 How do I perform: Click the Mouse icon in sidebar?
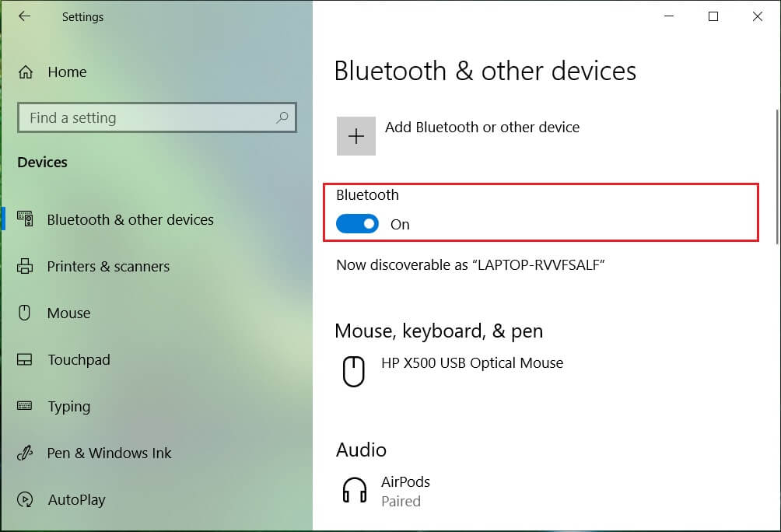(x=24, y=313)
